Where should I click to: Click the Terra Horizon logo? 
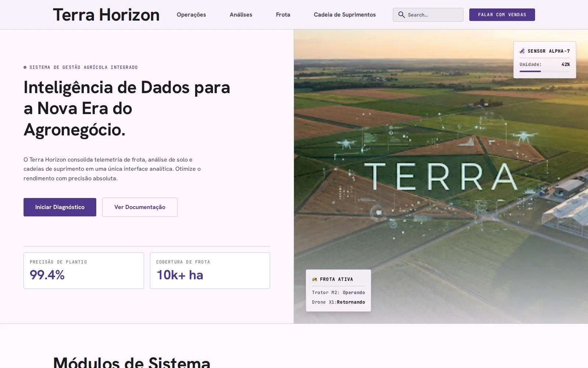[x=106, y=15]
